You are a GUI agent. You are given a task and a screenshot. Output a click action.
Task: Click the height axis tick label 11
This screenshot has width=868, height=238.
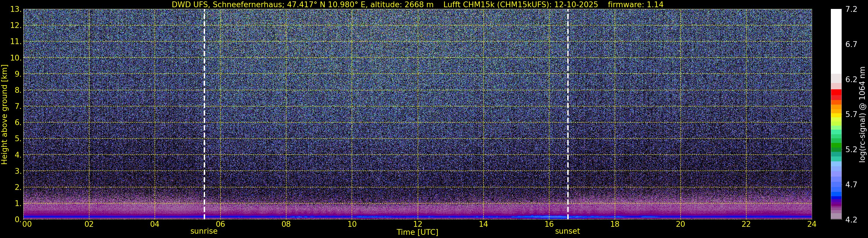(16, 42)
